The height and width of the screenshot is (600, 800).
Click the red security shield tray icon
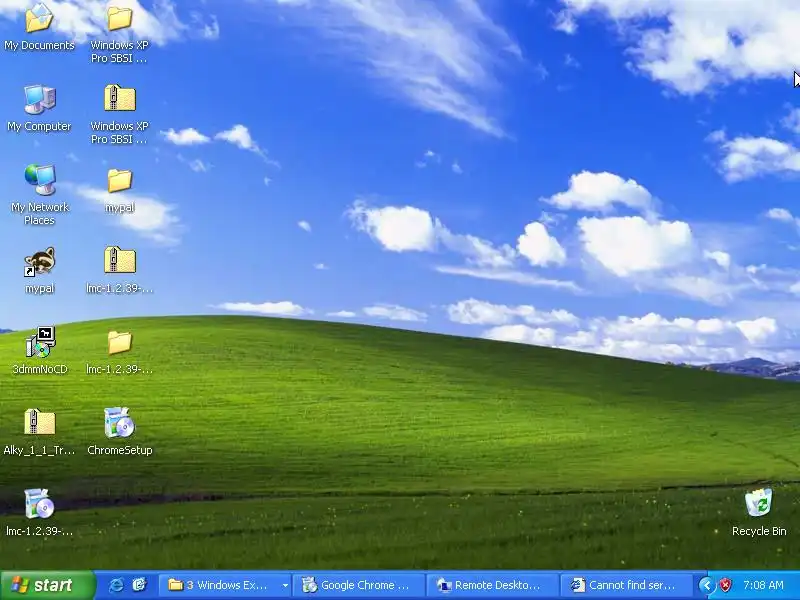(x=725, y=585)
